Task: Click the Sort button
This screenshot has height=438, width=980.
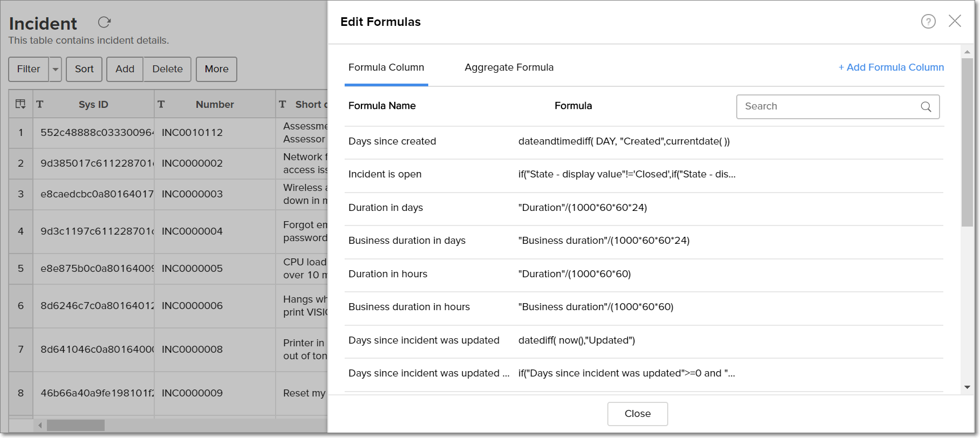Action: [x=84, y=69]
